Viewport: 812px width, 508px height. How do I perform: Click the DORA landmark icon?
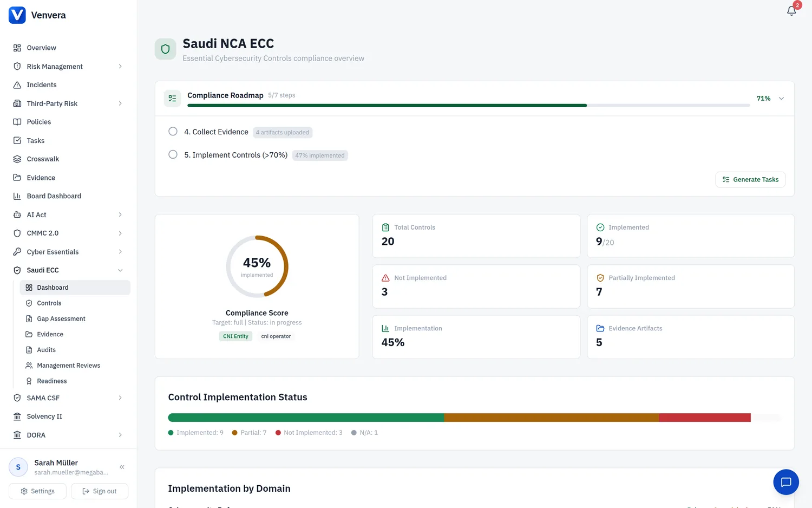pyautogui.click(x=17, y=435)
